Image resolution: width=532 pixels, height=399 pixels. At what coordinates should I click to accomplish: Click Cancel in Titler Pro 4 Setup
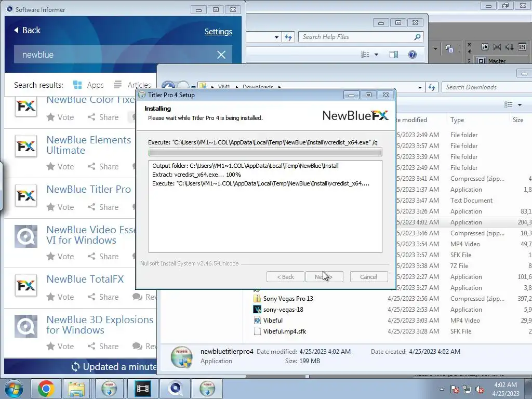368,277
